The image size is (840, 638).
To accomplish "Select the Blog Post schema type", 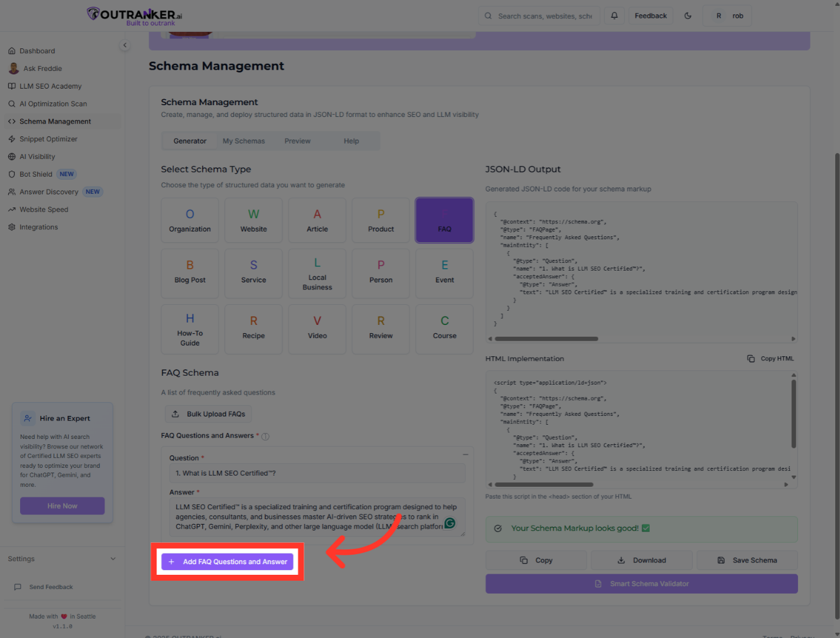I will [x=190, y=274].
